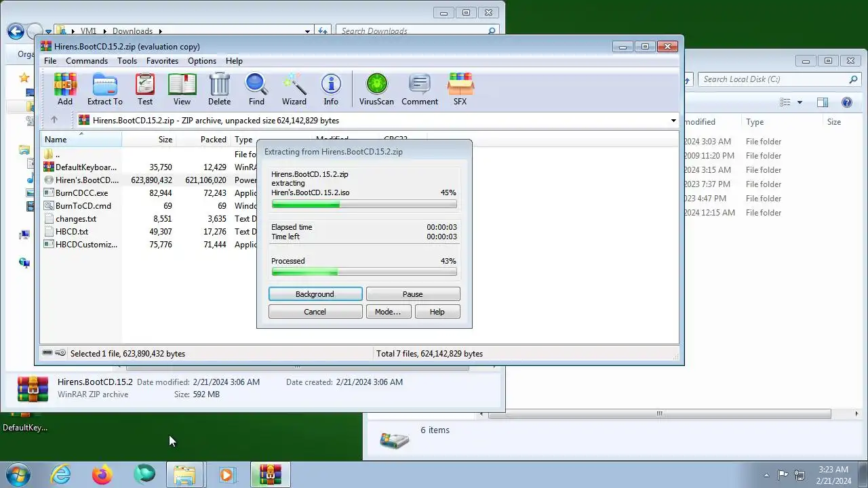Open Firefox from the taskbar
Viewport: 868px width, 488px height.
pyautogui.click(x=102, y=474)
